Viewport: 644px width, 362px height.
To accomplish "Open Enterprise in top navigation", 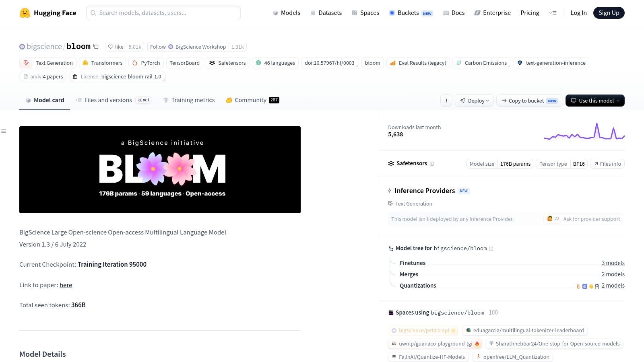I will 493,13.
